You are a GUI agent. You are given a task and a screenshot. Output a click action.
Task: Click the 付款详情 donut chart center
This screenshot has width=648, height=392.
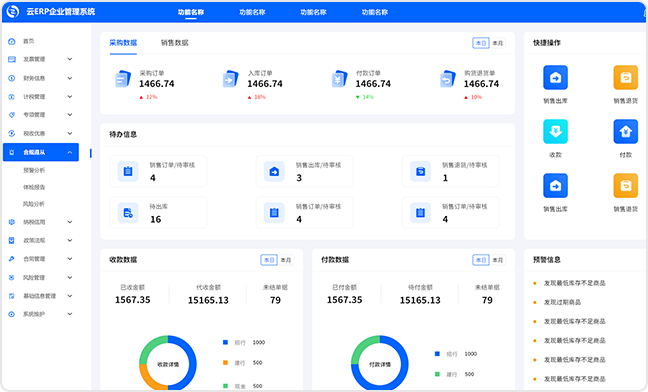380,364
